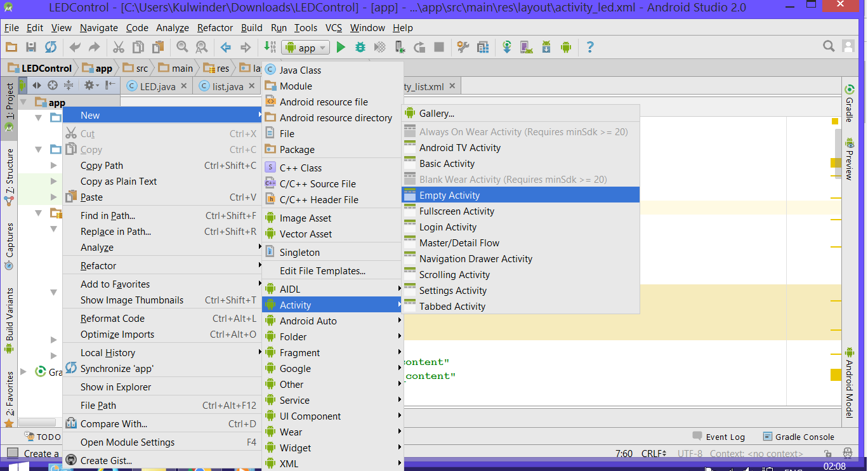Click the Redo arrow icon

tap(94, 47)
